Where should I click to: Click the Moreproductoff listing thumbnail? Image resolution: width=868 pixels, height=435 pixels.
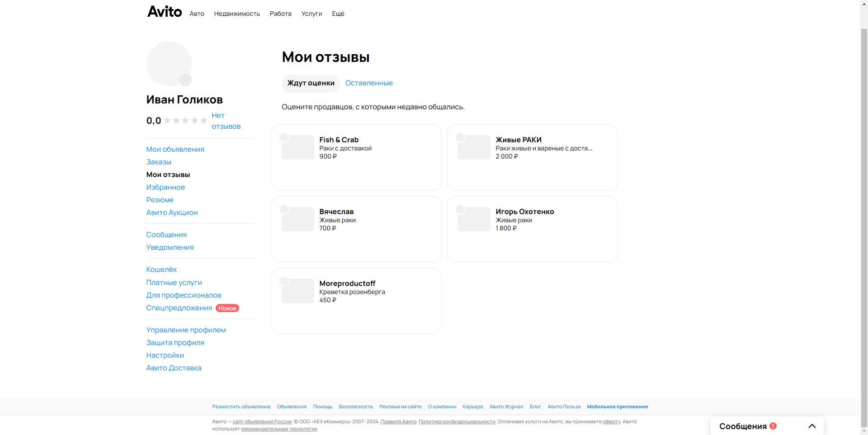[298, 291]
